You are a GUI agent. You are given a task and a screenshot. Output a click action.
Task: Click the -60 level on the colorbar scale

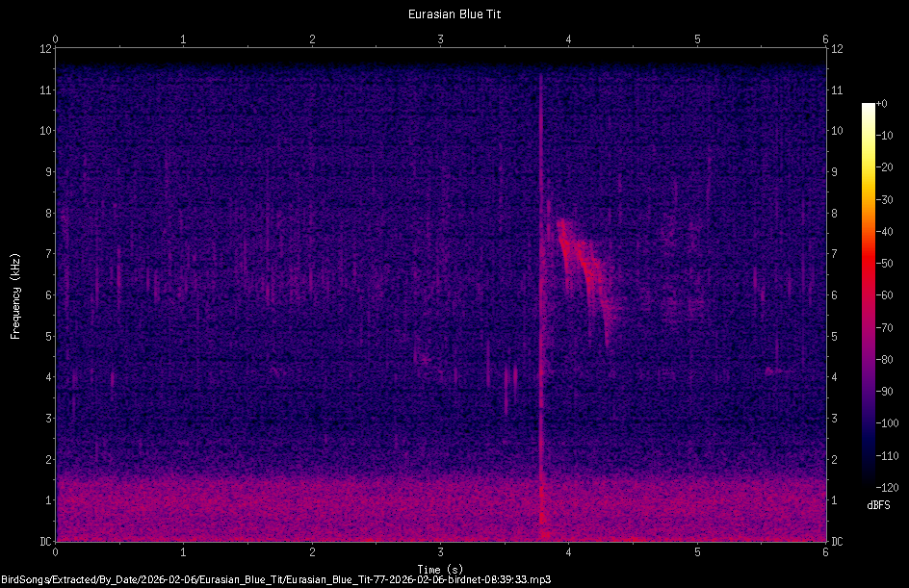885,294
